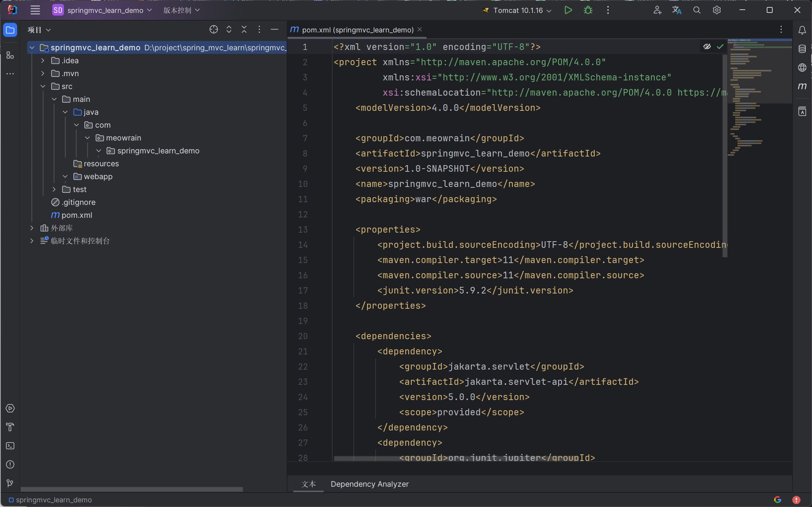Run the Tomcat configuration with green play button
The width and height of the screenshot is (812, 507).
(568, 11)
